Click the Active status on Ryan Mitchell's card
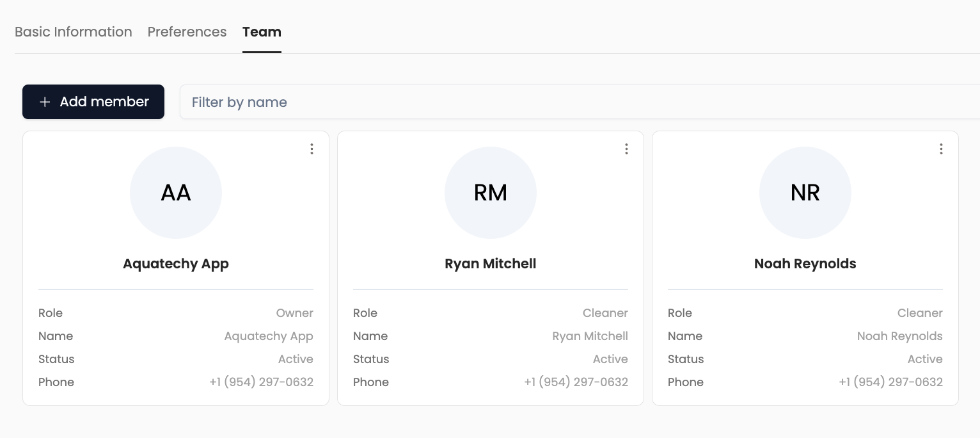Image resolution: width=980 pixels, height=438 pixels. (610, 359)
